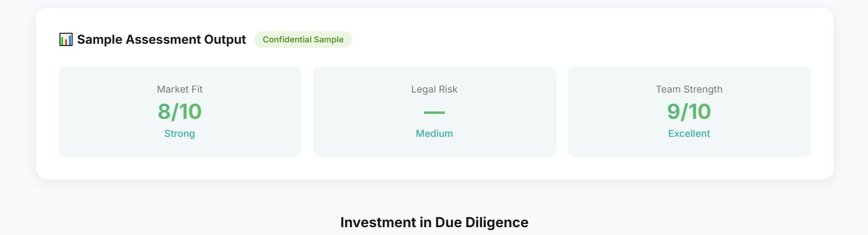Select the Legal Risk label
868x235 pixels.
coord(434,89)
